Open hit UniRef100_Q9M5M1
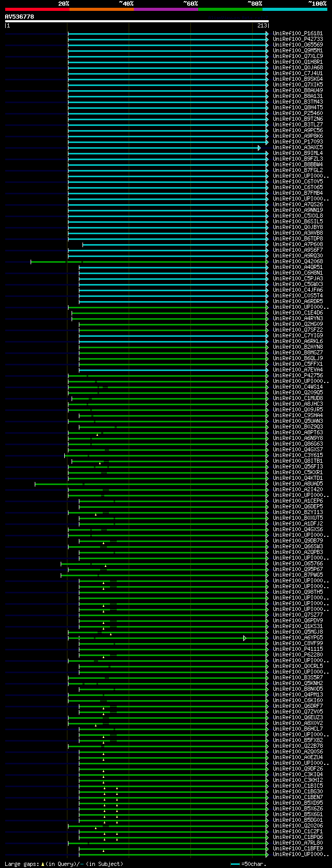332x868 pixels. point(298,50)
